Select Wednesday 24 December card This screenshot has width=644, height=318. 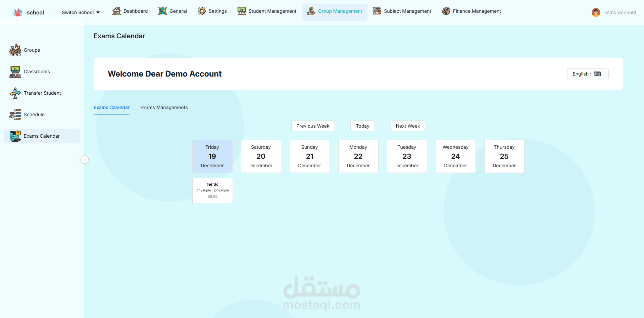455,156
